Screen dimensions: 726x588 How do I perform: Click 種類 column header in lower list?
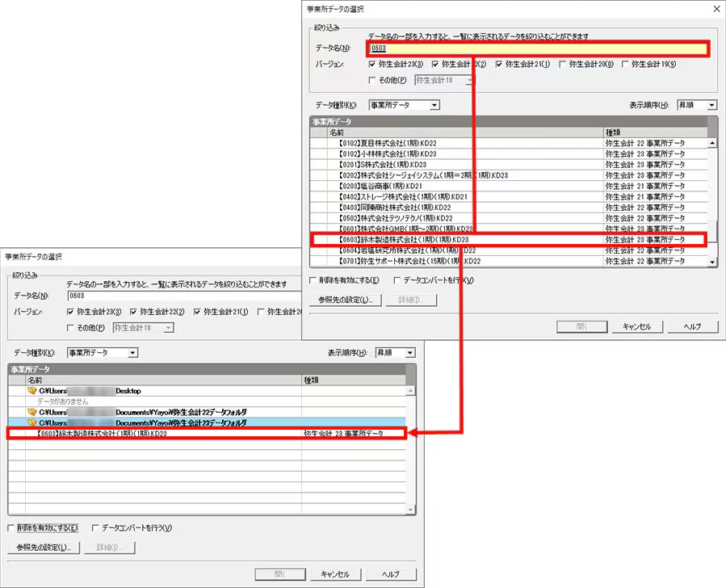click(354, 380)
